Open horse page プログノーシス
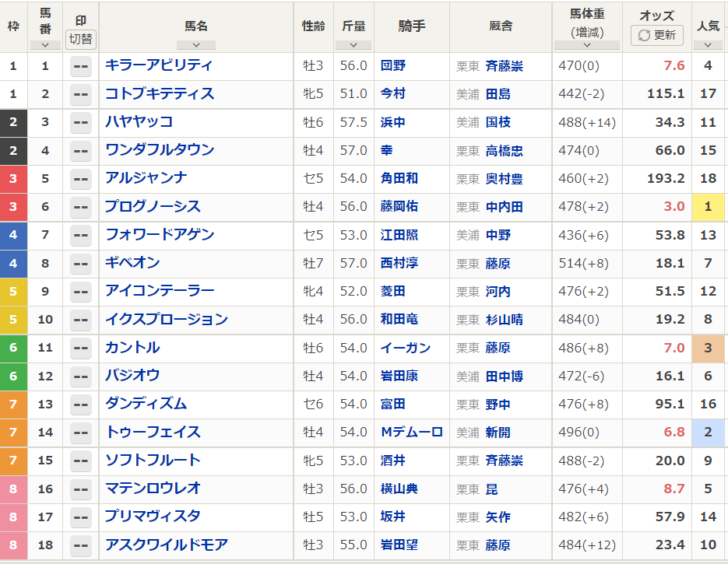Viewport: 728px width, 564px height. pyautogui.click(x=153, y=206)
